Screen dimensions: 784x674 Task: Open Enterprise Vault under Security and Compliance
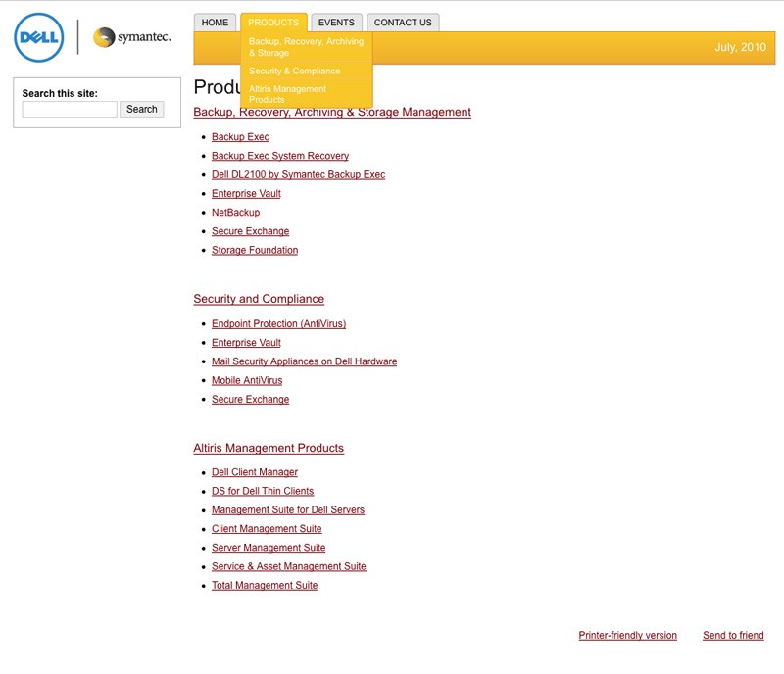246,343
